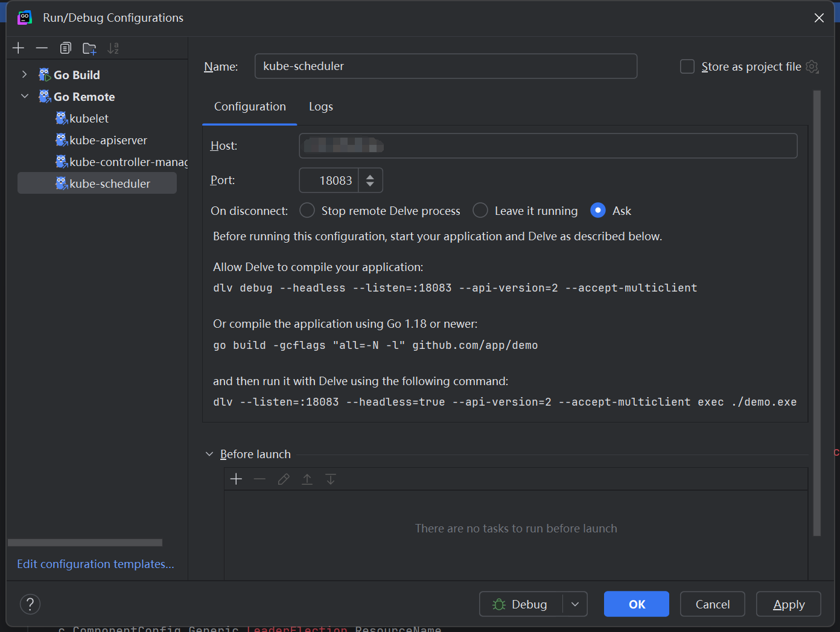
Task: Select Leave it running option
Action: click(480, 210)
